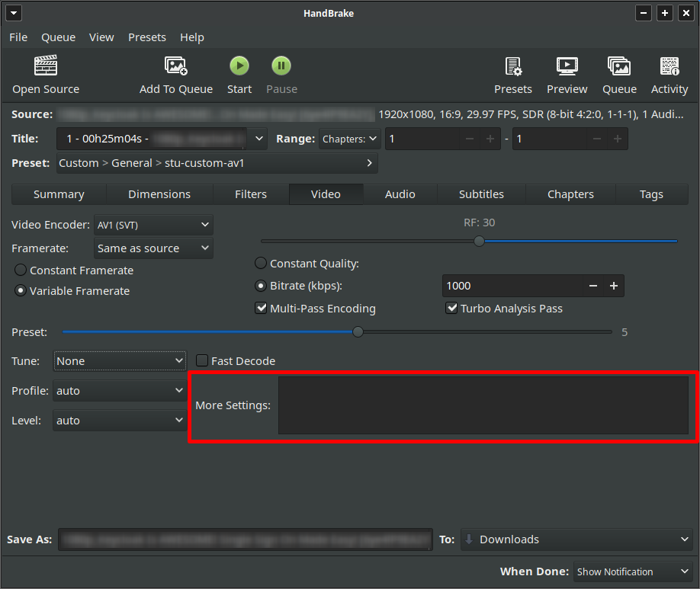This screenshot has width=700, height=589.
Task: Switch to the Audio tab
Action: (x=400, y=194)
